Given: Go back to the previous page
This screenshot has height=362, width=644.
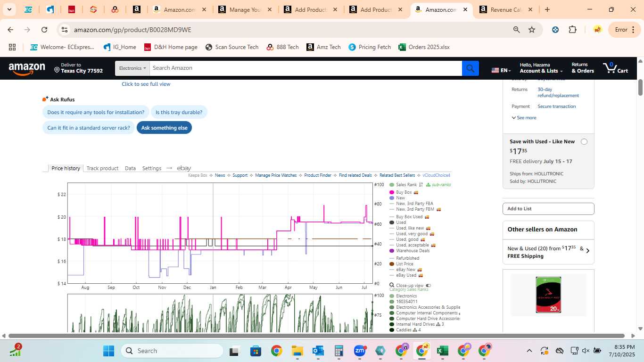Looking at the screenshot, I should 10,30.
